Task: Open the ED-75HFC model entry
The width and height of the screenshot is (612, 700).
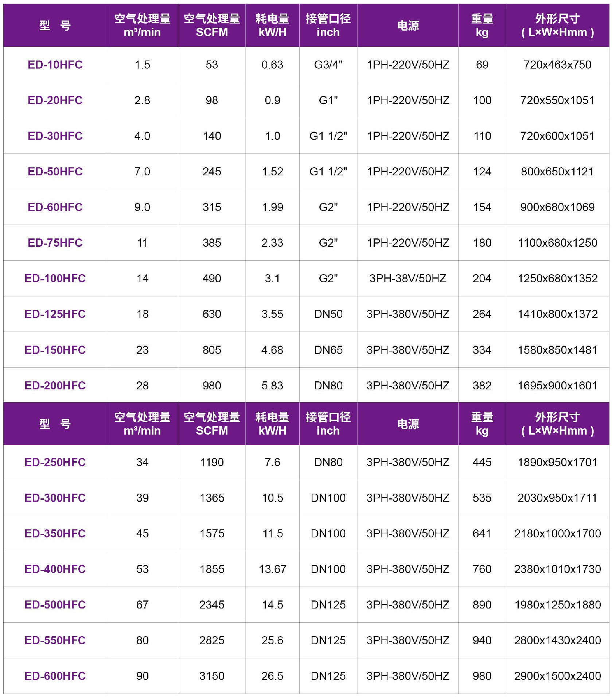Action: click(55, 243)
